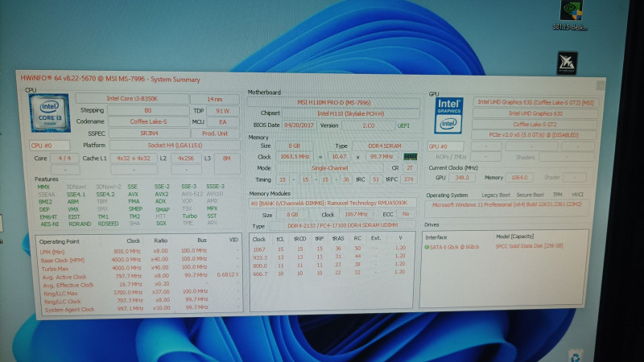The image size is (644, 362).
Task: Click the memory multiplier 10.67 field
Action: (x=339, y=156)
